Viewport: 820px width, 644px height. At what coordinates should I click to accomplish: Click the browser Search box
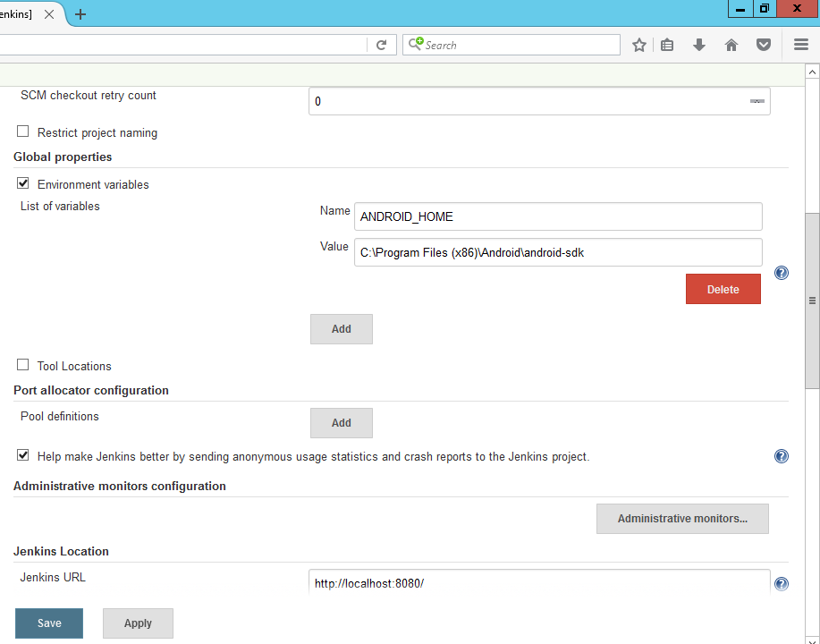[x=511, y=45]
